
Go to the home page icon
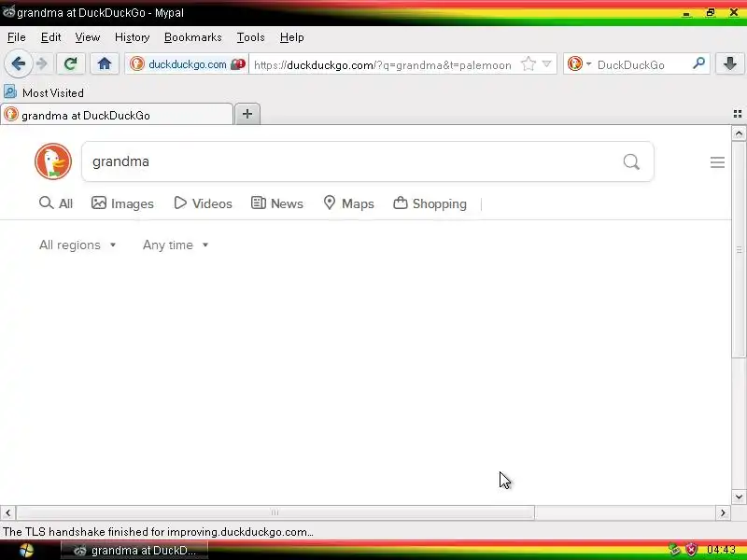click(x=105, y=63)
